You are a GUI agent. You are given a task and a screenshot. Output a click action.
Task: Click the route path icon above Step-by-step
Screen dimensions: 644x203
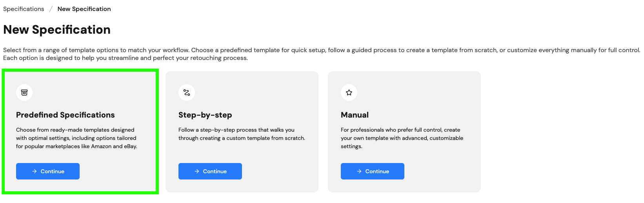[187, 92]
